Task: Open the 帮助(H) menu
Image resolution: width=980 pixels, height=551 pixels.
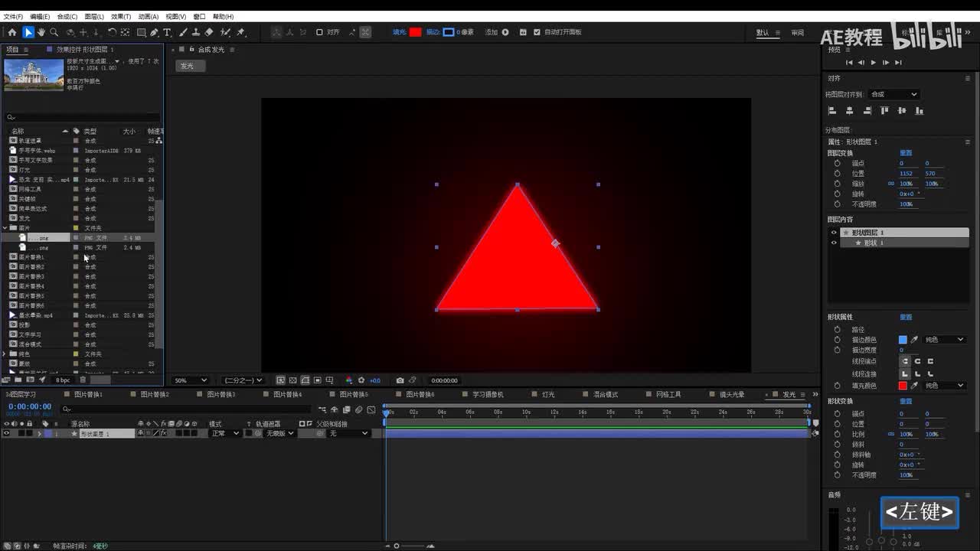Action: 223,16
